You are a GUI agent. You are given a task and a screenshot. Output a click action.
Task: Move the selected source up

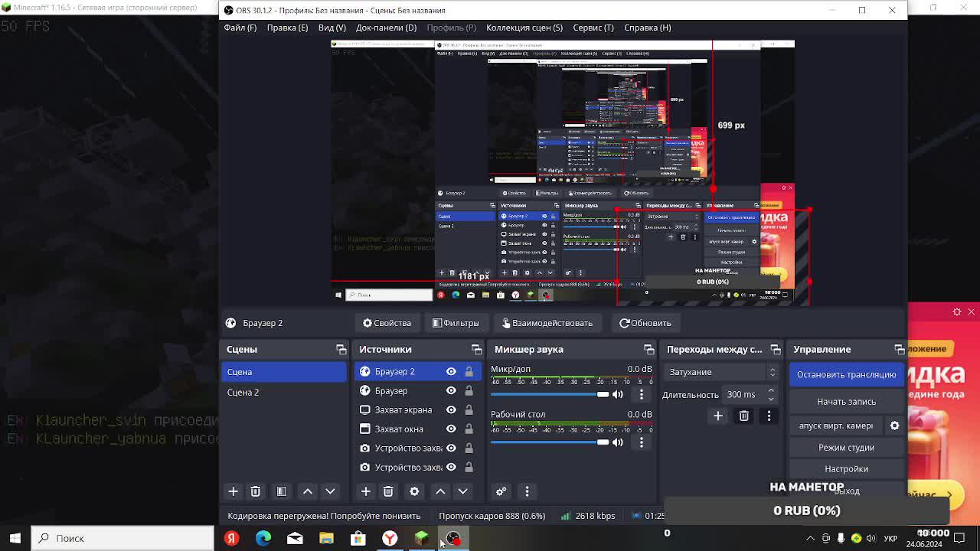[x=440, y=491]
